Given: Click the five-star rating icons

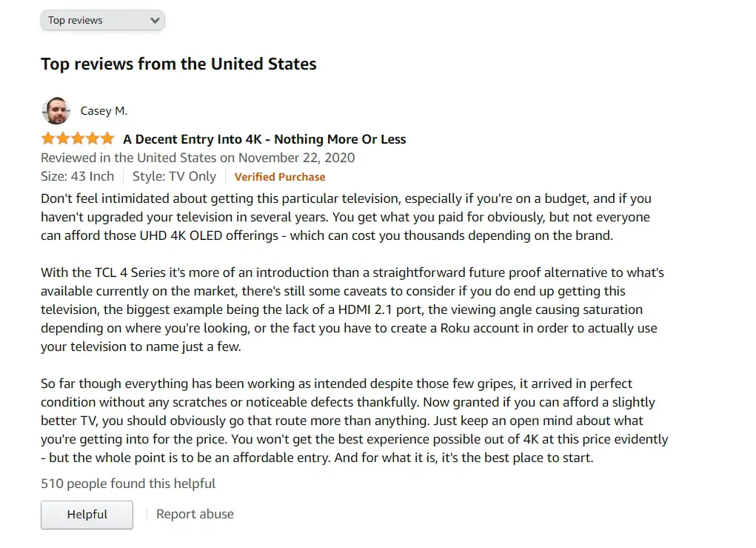Looking at the screenshot, I should point(78,139).
